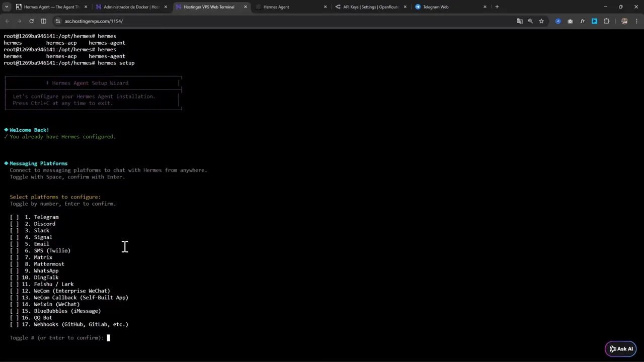Click the 'Messaging Platforms' heading
The height and width of the screenshot is (362, 644).
point(38,163)
